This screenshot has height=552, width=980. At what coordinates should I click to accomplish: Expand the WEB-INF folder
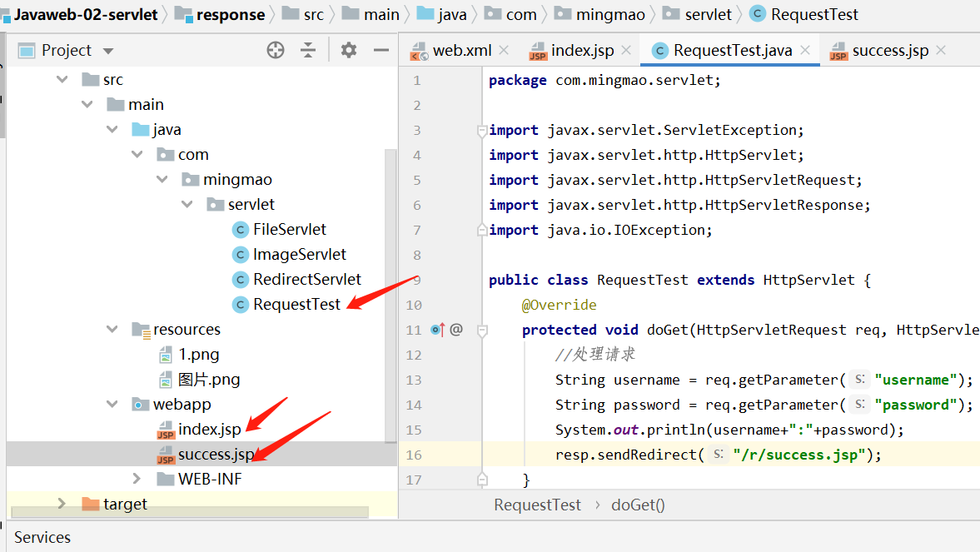pos(137,479)
